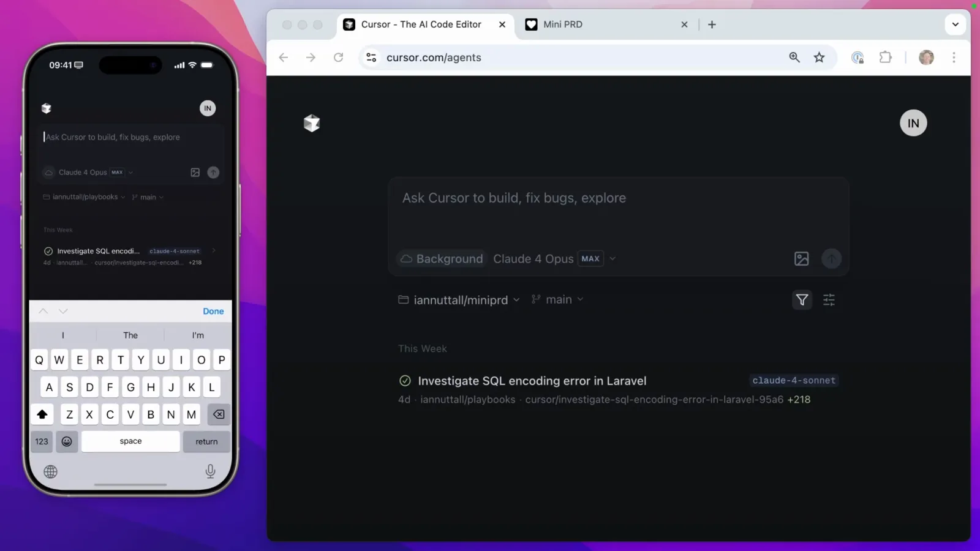
Task: Tap the return key on phone keyboard
Action: [206, 441]
